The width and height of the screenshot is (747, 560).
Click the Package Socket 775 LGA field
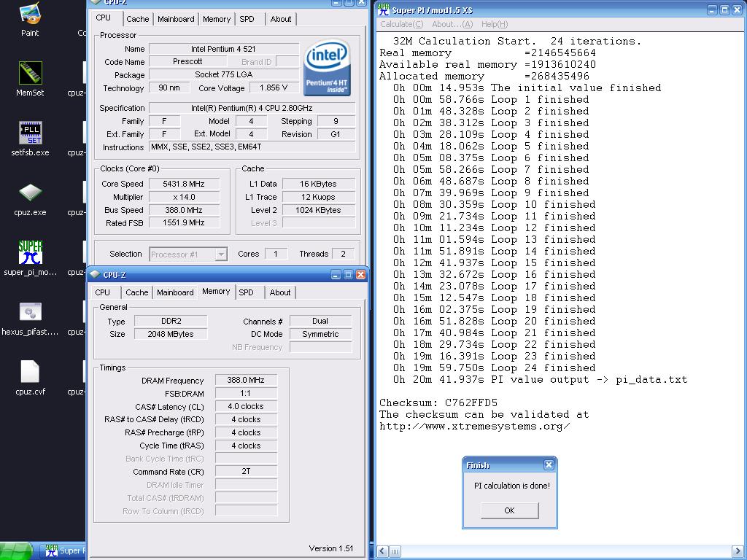pos(223,74)
